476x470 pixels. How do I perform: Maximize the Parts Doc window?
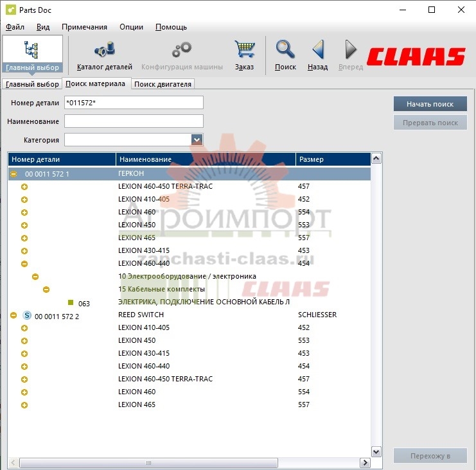tap(432, 10)
